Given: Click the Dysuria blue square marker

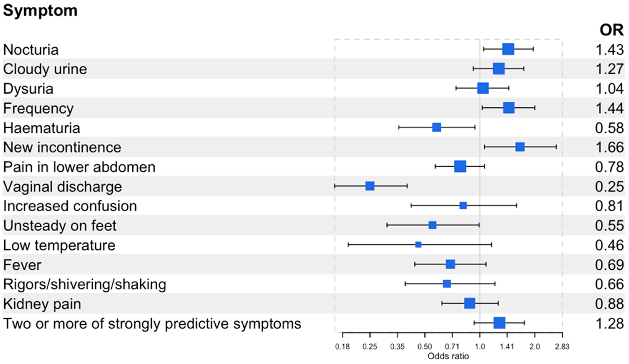Looking at the screenshot, I should [483, 88].
